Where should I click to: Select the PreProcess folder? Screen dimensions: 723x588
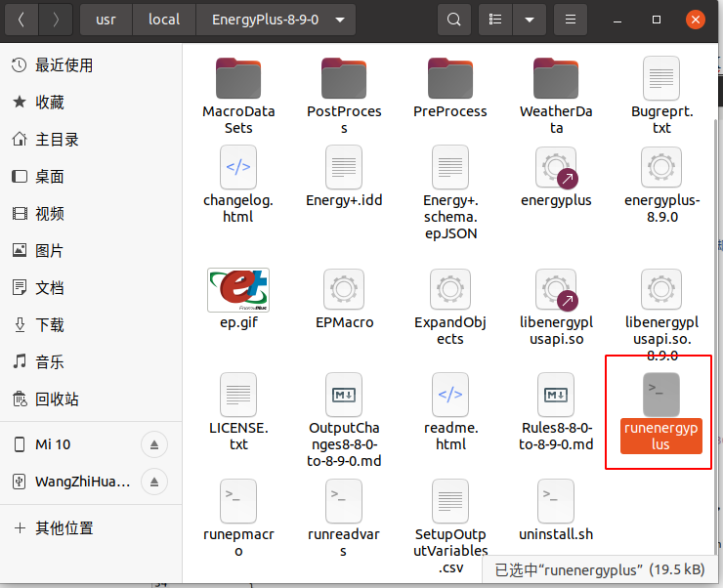(x=450, y=88)
